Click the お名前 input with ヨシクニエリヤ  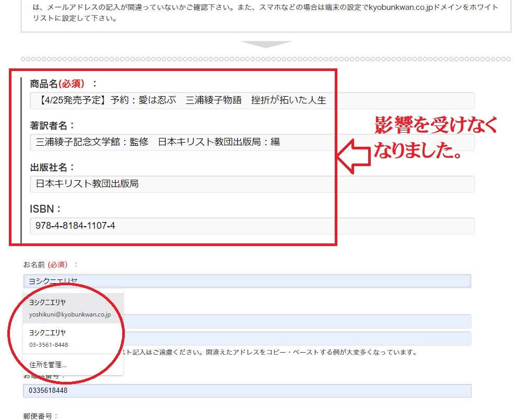pyautogui.click(x=246, y=281)
